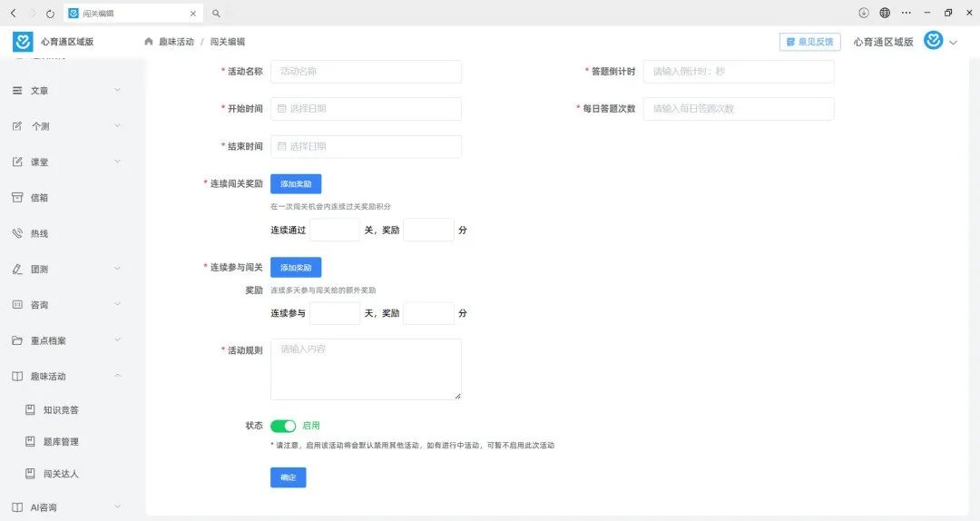Click the 连续通过 关 number field
The height and width of the screenshot is (521, 980).
pyautogui.click(x=335, y=231)
